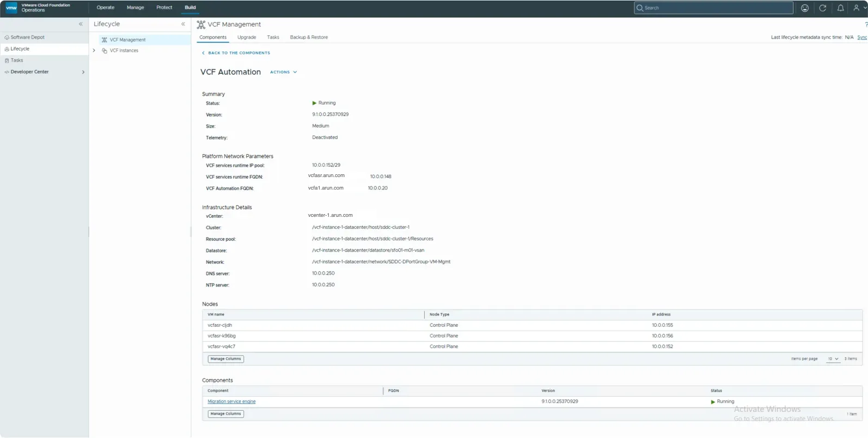
Task: Select Software Depot in sidebar
Action: (x=44, y=38)
